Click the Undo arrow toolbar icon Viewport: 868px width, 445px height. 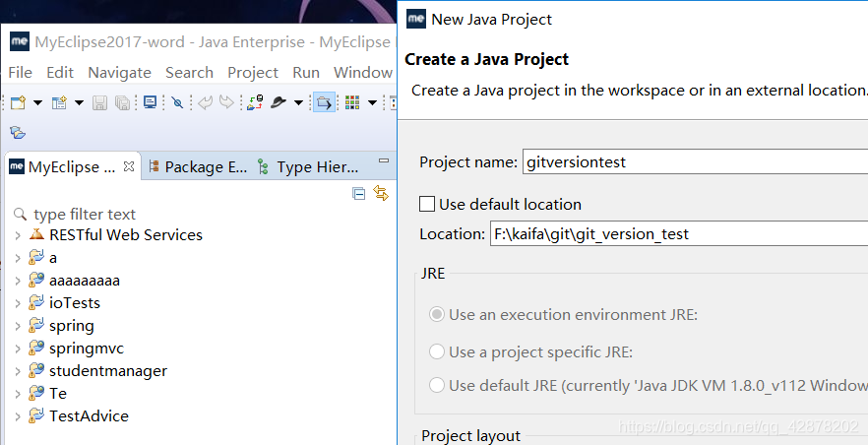(206, 102)
